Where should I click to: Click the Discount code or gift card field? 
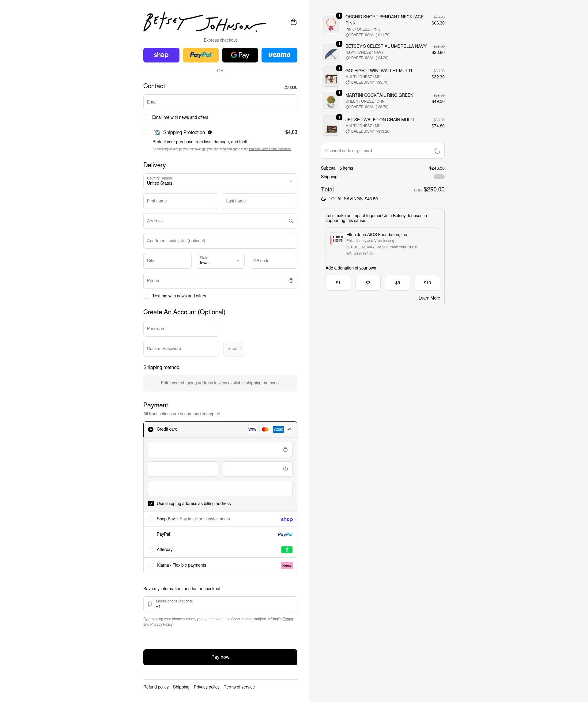[x=383, y=151]
